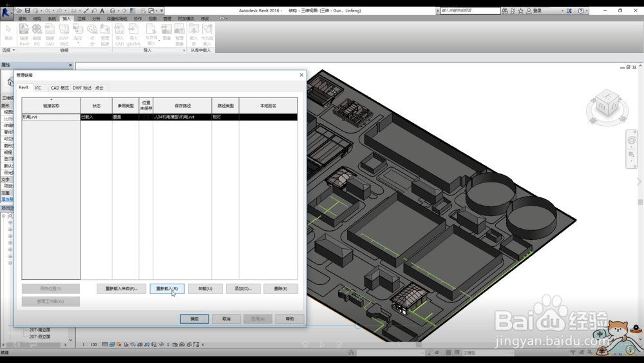This screenshot has height=363, width=644.
Task: Click the Visual Style icon in view control bar
Action: [x=111, y=344]
